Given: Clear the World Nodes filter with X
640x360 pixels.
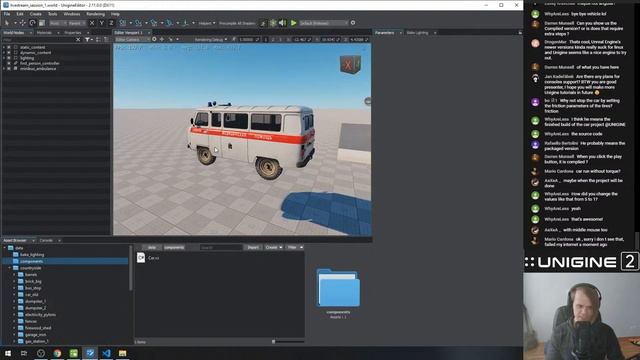Looking at the screenshot, I should click(78, 40).
